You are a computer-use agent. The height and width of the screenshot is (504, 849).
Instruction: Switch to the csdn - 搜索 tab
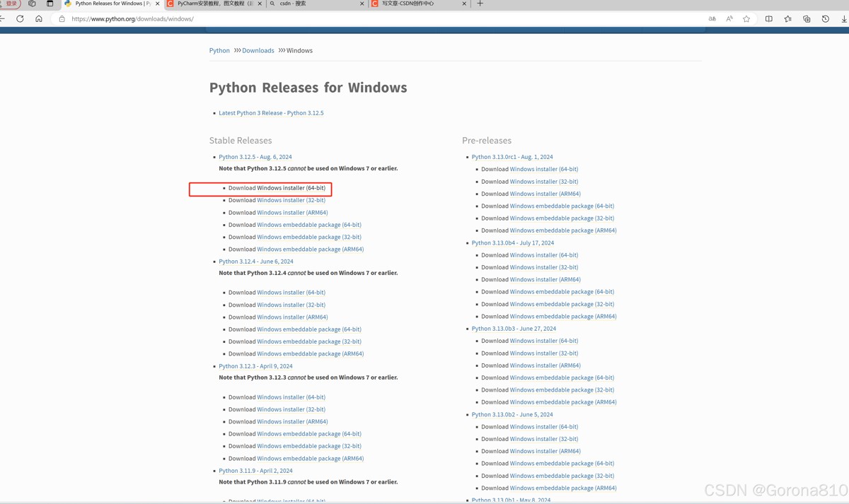(x=311, y=4)
